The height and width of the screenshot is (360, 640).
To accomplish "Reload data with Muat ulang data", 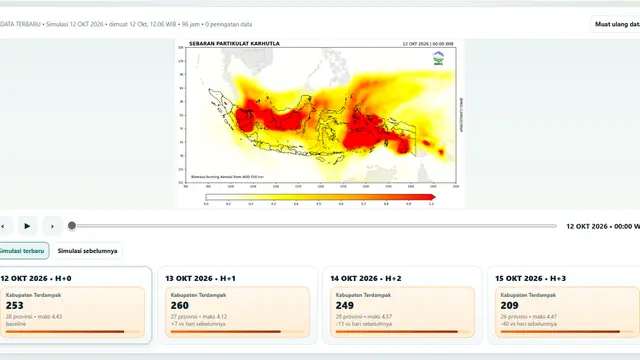I will (x=616, y=24).
